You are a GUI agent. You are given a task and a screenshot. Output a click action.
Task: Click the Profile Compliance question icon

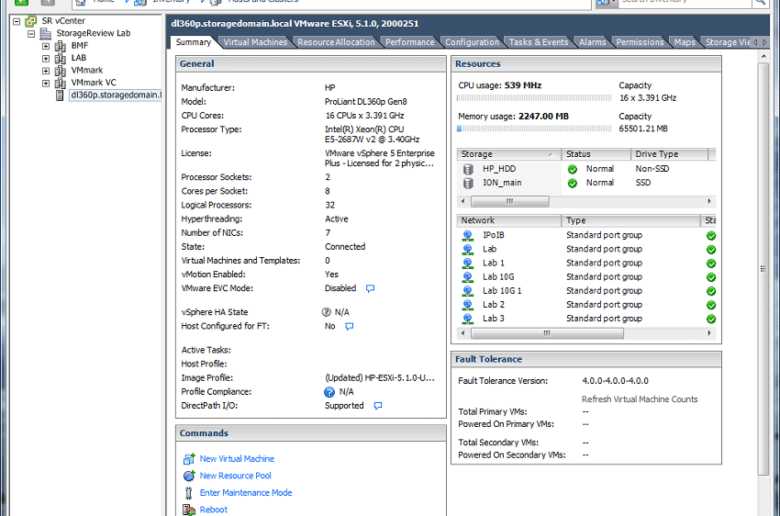(x=329, y=392)
